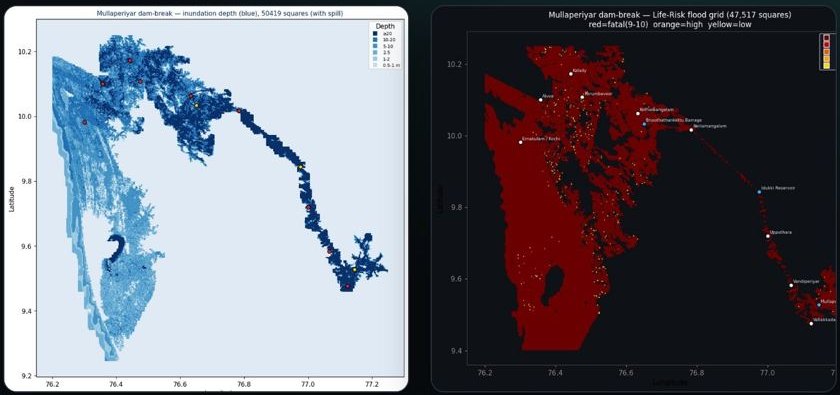Click the 'Bhoothathankettu Barrage' label text
840x395 pixels.
(x=674, y=121)
